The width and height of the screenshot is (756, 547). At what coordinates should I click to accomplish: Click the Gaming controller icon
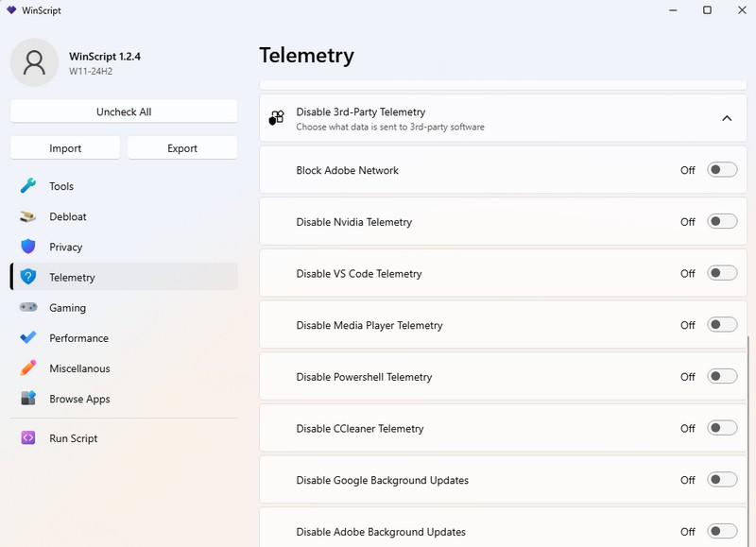point(28,308)
